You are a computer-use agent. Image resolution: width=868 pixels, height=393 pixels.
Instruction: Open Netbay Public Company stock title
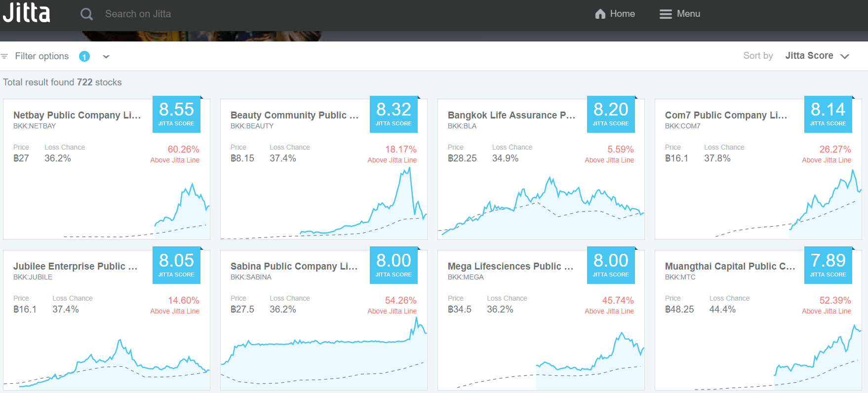point(77,115)
